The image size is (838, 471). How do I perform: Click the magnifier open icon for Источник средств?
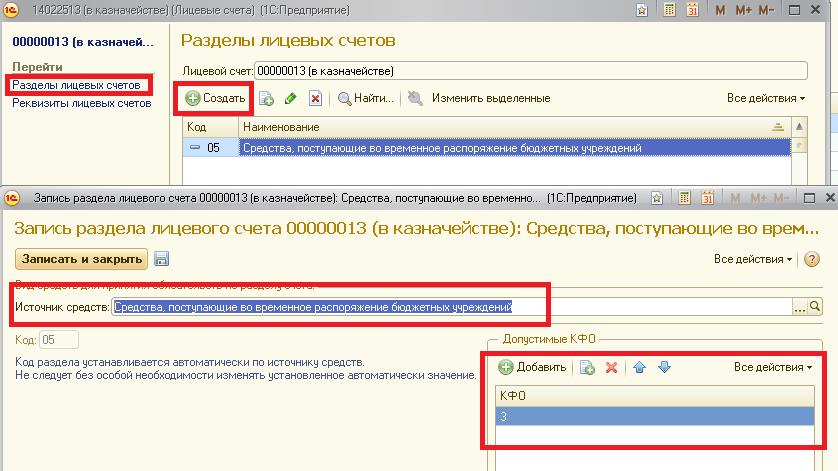(x=815, y=307)
